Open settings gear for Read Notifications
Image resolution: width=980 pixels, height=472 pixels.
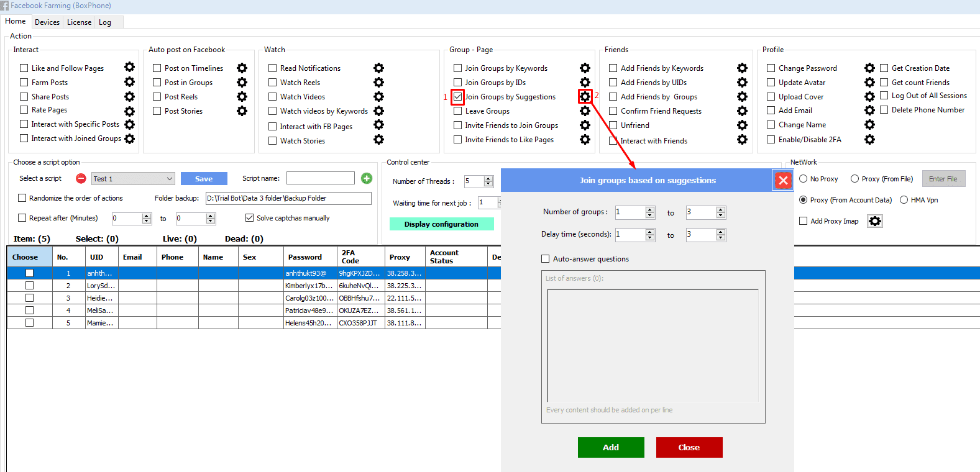(x=378, y=68)
